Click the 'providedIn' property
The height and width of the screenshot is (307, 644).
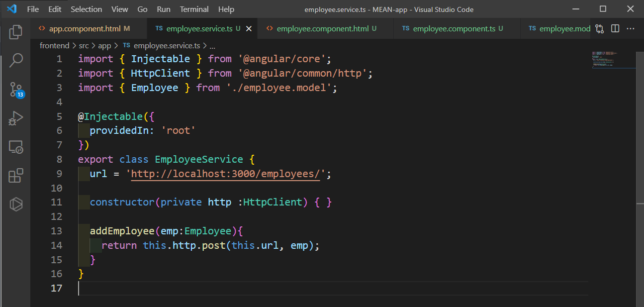point(119,130)
